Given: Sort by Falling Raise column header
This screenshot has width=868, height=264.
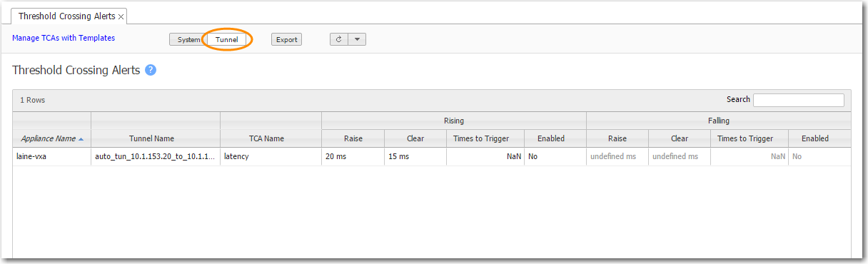Looking at the screenshot, I should pyautogui.click(x=617, y=138).
